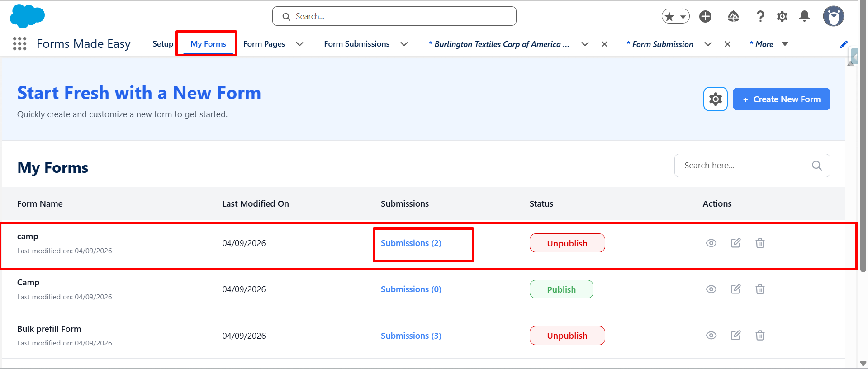Unpublish the Bulk prefill Form
Screen dimensions: 868x369
pyautogui.click(x=567, y=336)
